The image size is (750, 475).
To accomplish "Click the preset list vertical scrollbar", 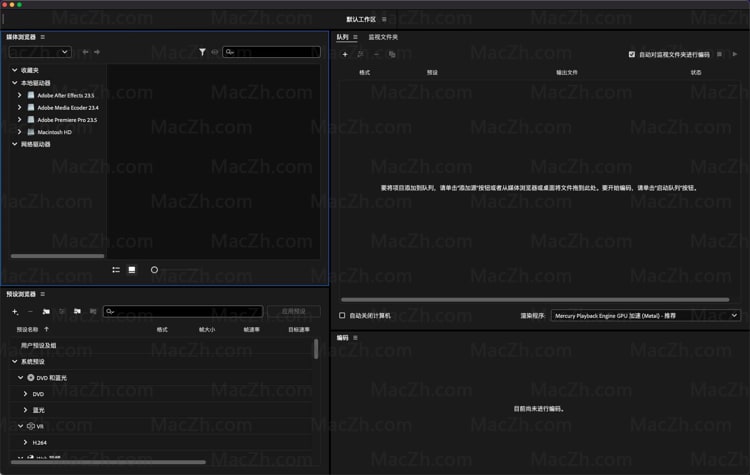I will 316,349.
